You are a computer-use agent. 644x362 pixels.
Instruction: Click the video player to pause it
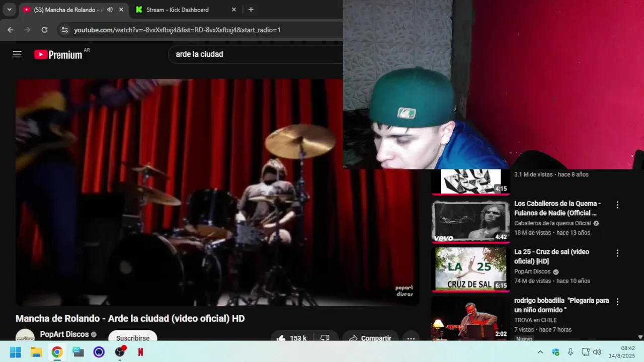(x=217, y=192)
